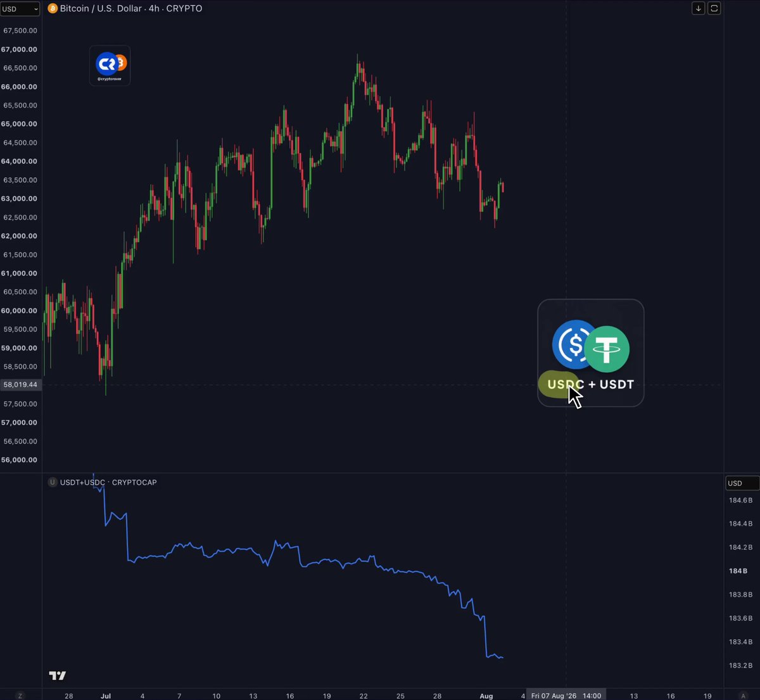
Task: Click the green Tether USDT coin icon
Action: pos(607,349)
